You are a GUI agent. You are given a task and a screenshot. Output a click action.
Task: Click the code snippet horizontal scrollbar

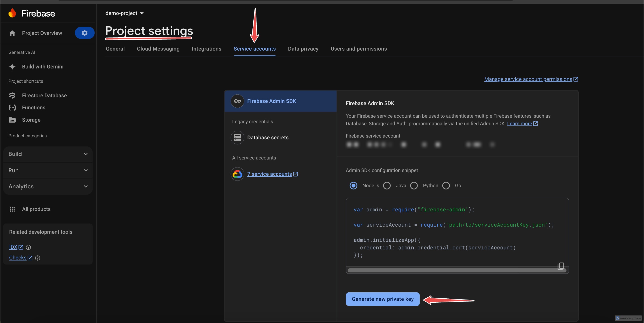click(450, 270)
